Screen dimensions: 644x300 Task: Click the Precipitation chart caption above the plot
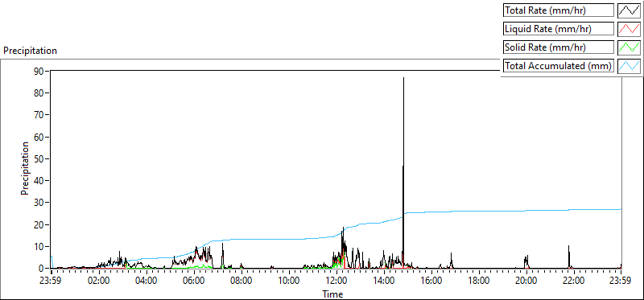point(30,51)
